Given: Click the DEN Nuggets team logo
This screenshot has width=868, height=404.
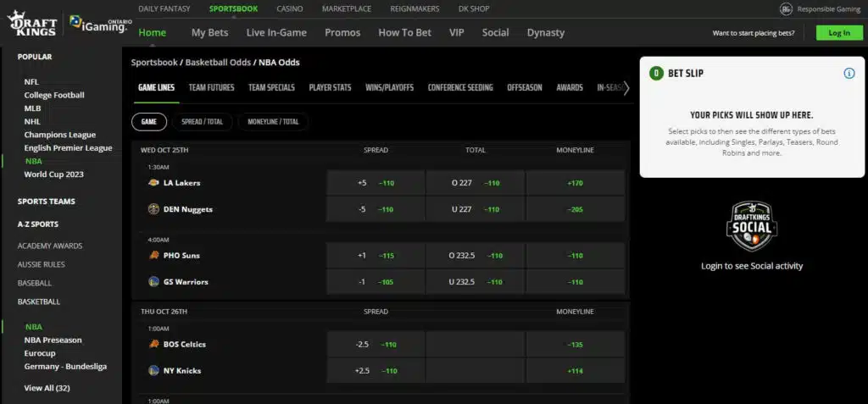Looking at the screenshot, I should pos(154,209).
